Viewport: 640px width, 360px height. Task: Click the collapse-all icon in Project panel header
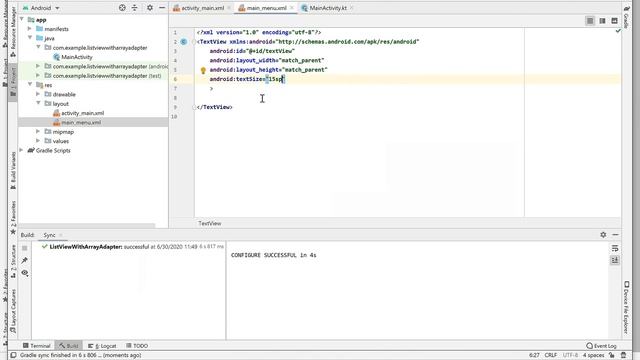pyautogui.click(x=134, y=8)
